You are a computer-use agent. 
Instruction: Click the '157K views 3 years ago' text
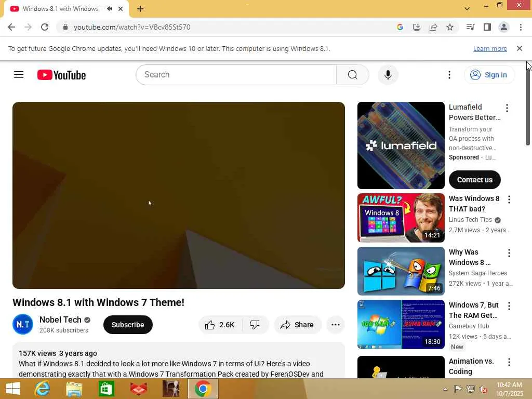pyautogui.click(x=58, y=353)
